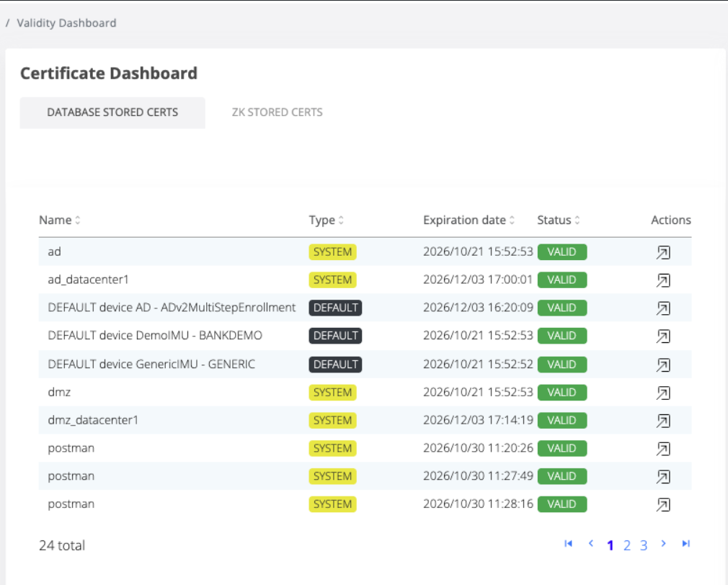
Task: Click Validity Dashboard breadcrumb
Action: (66, 23)
